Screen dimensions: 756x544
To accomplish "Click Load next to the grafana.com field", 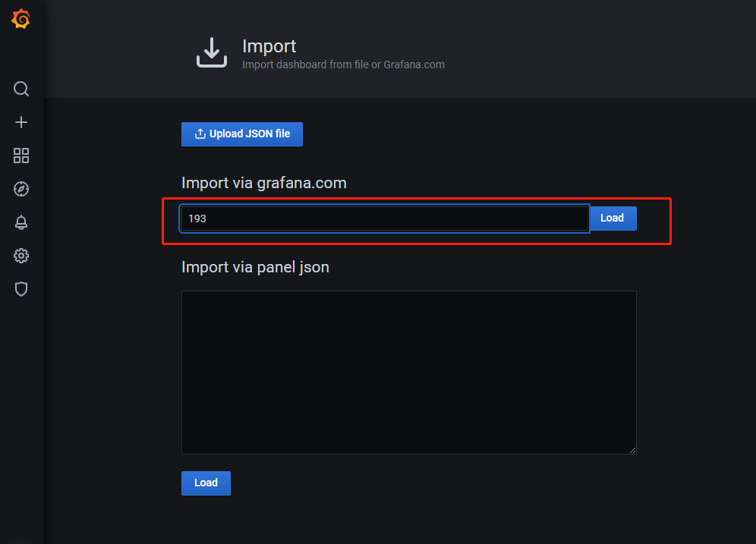I will click(x=612, y=219).
